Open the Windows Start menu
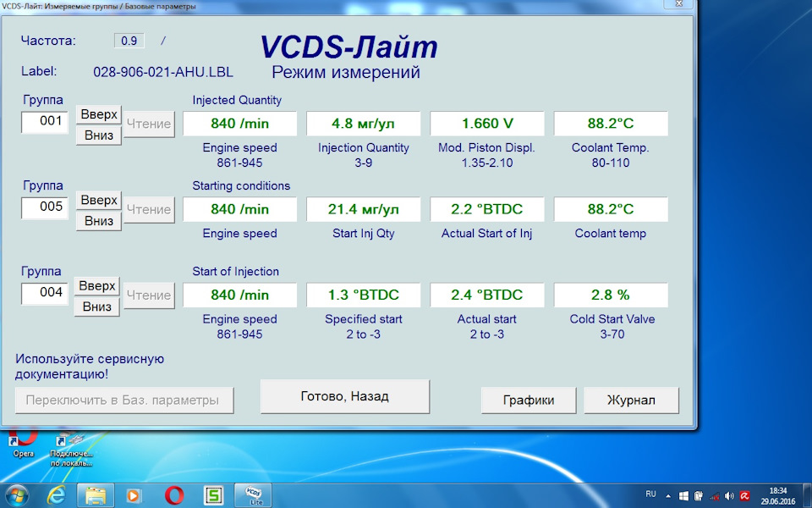This screenshot has height=508, width=812. pyautogui.click(x=15, y=495)
